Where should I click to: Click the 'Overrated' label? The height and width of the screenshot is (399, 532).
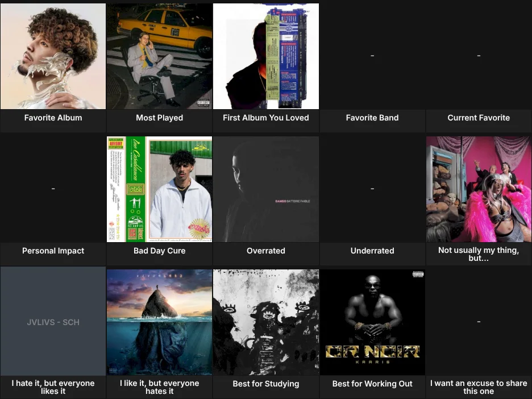(266, 251)
